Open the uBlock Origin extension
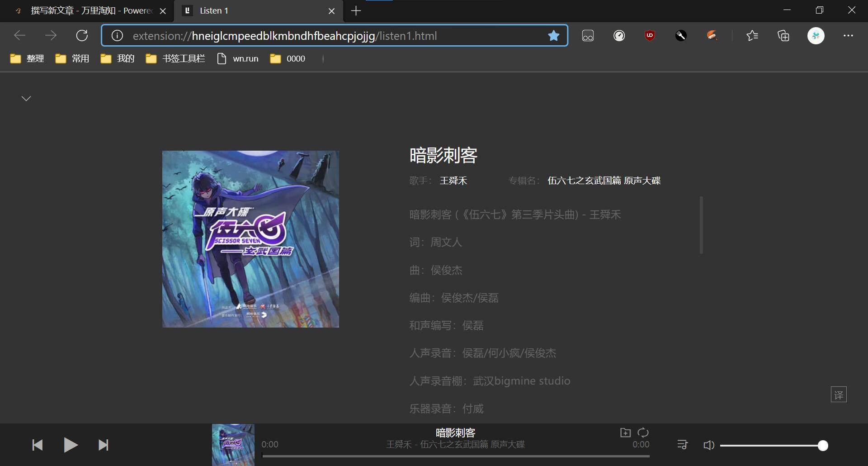 [x=650, y=36]
